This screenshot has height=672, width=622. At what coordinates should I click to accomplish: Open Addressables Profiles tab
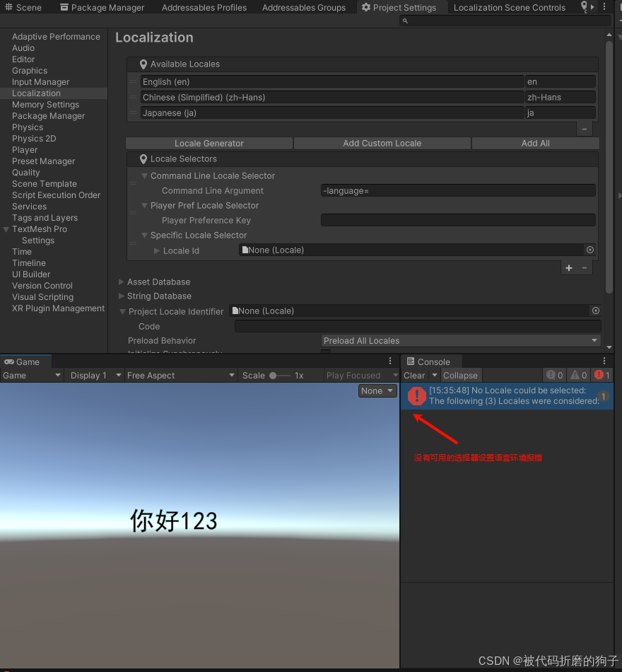204,7
